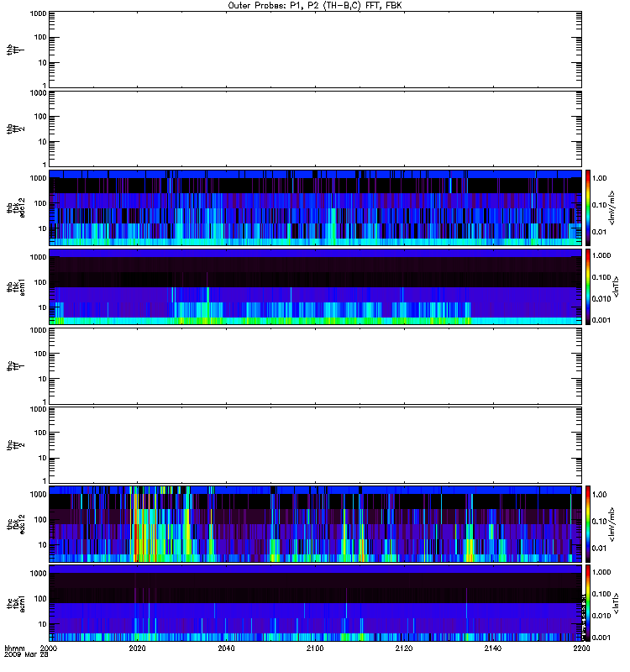Screen dimensions: 630x672
Task: Click the '1.000' tick on the thc scm1 color bar
Action: pyautogui.click(x=601, y=572)
